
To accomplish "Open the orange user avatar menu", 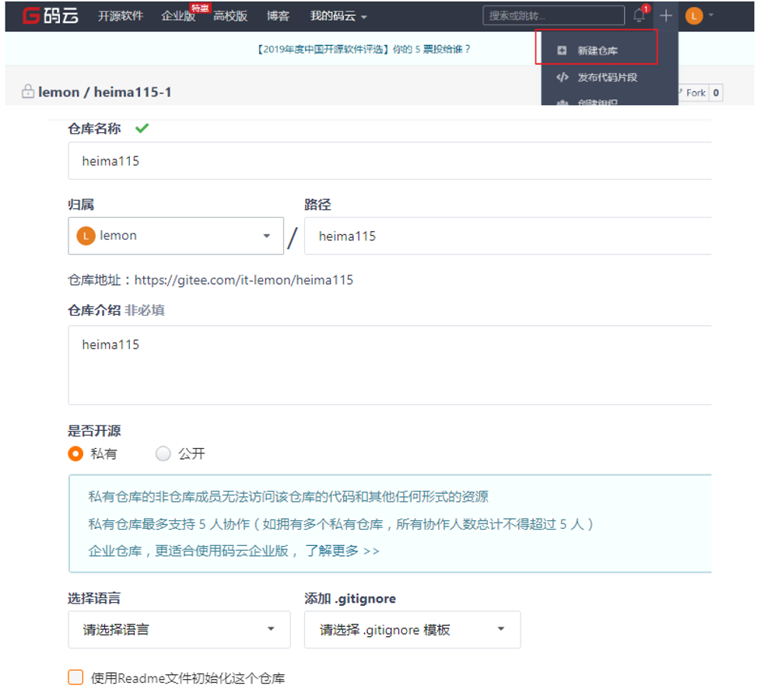I will [694, 16].
